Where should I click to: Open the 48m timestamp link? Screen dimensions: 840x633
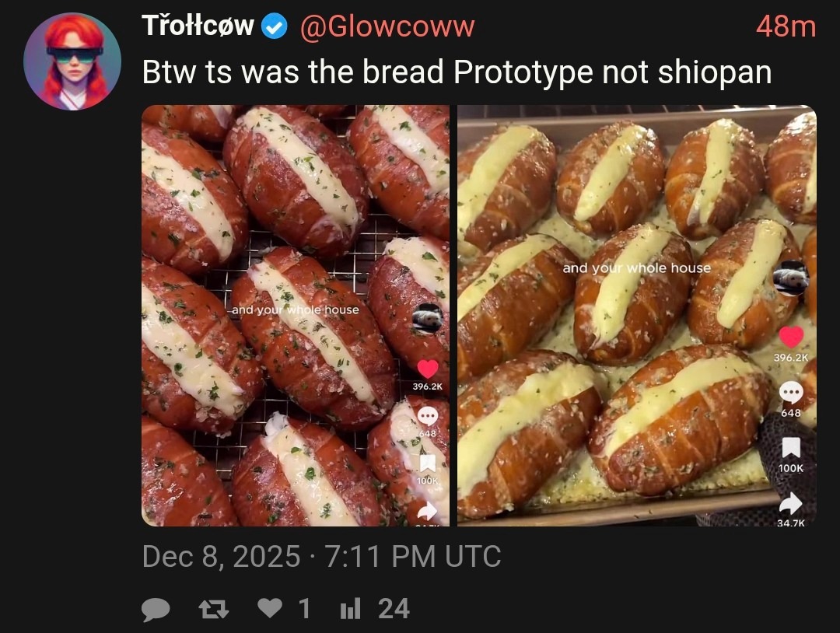pos(786,26)
